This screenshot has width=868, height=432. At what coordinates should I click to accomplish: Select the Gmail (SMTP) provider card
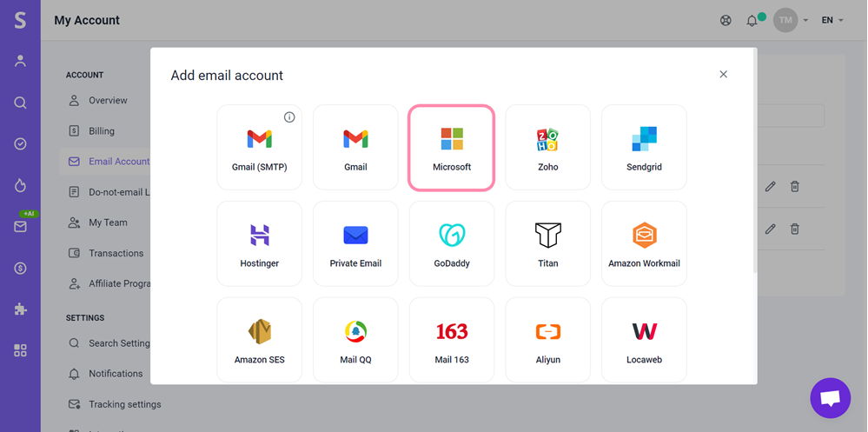pyautogui.click(x=259, y=147)
